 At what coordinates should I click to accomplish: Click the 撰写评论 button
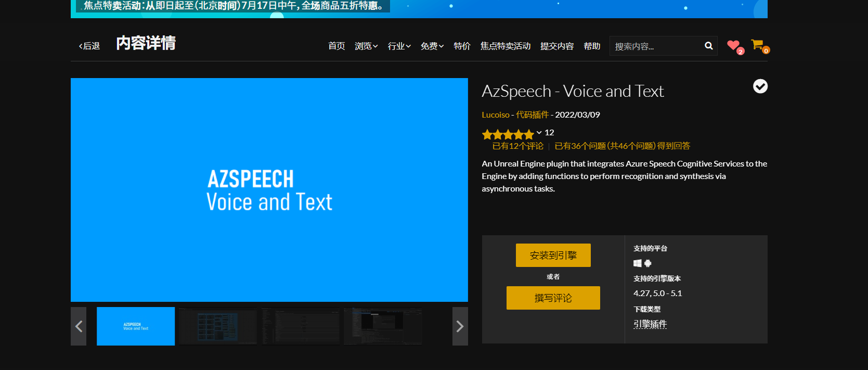click(553, 298)
